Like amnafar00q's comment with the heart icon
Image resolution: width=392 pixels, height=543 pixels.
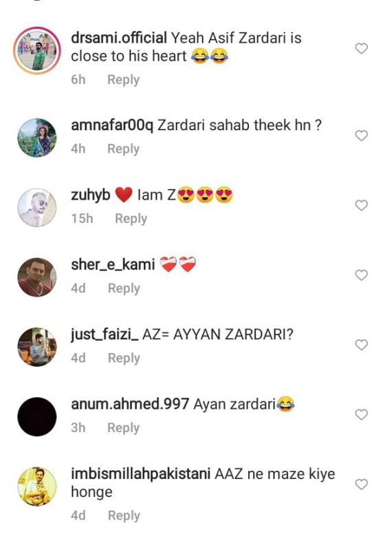361,136
